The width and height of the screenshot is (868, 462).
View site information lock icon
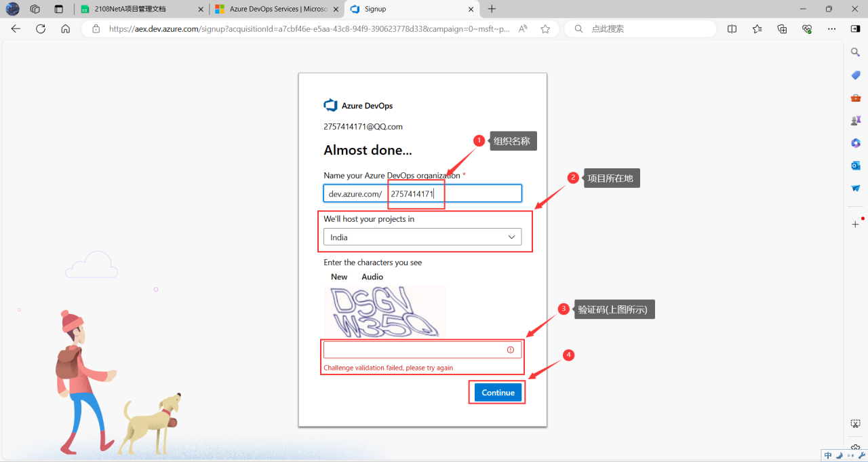coord(96,28)
